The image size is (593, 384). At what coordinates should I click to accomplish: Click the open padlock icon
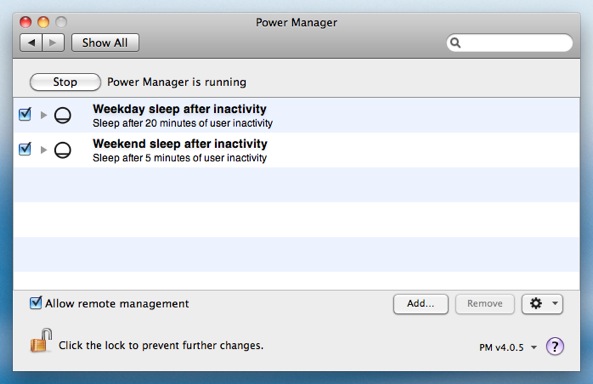(x=41, y=340)
